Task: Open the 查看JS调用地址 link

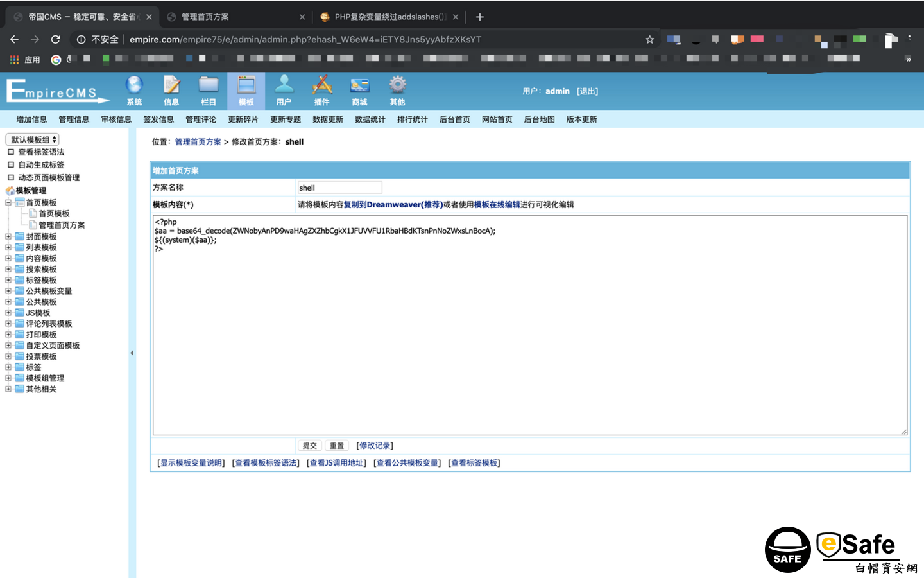Action: pyautogui.click(x=338, y=463)
